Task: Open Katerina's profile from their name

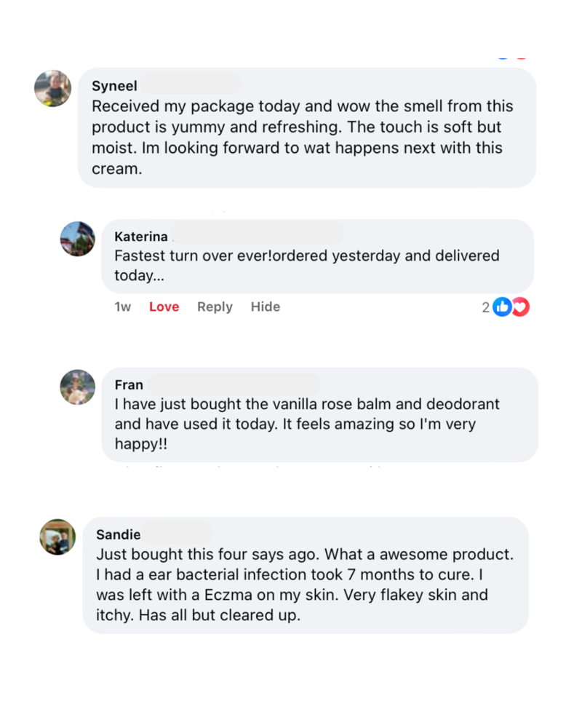Action: tap(141, 236)
